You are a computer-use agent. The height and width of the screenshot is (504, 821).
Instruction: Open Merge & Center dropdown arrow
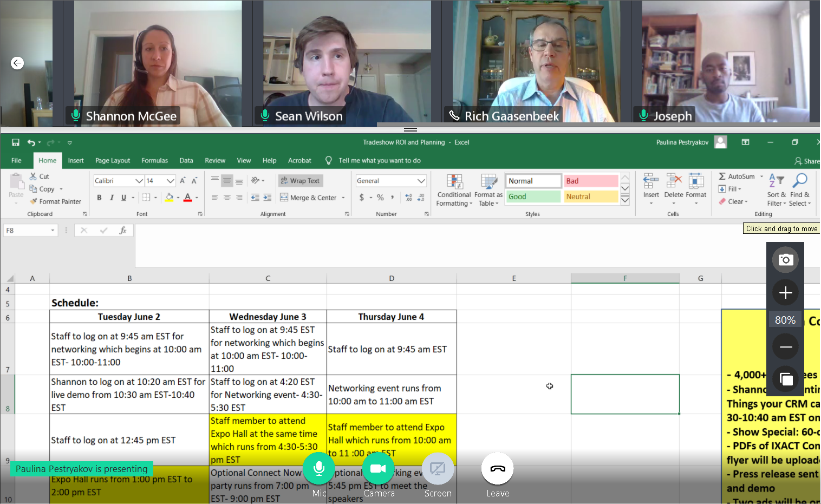click(x=343, y=198)
